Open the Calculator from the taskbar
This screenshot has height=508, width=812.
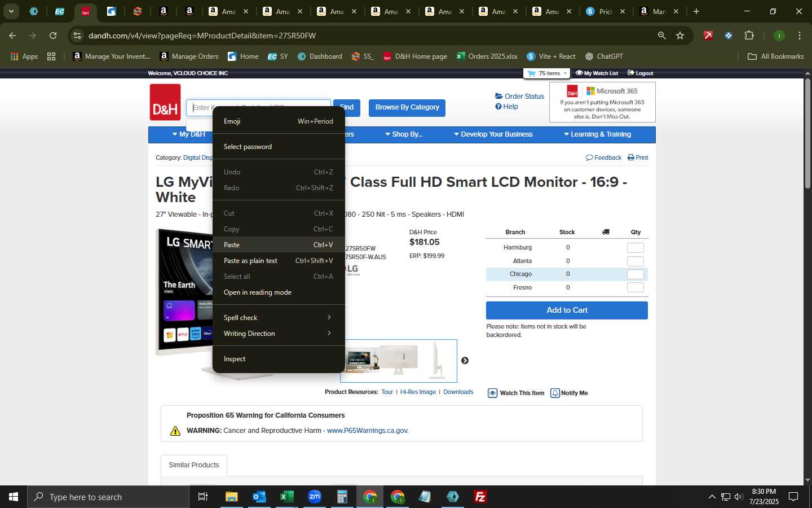(342, 497)
